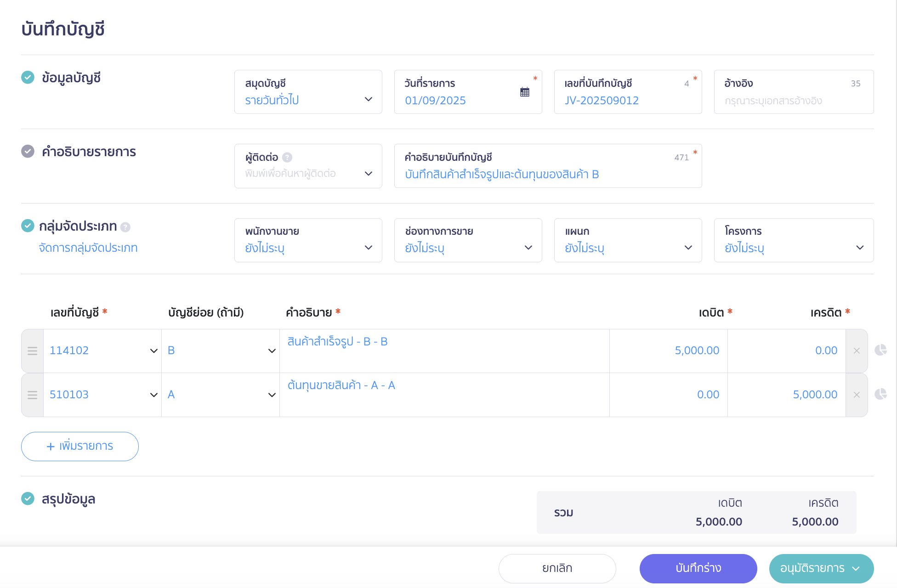The image size is (897, 588).
Task: Delete the 114102 row with X
Action: [857, 351]
